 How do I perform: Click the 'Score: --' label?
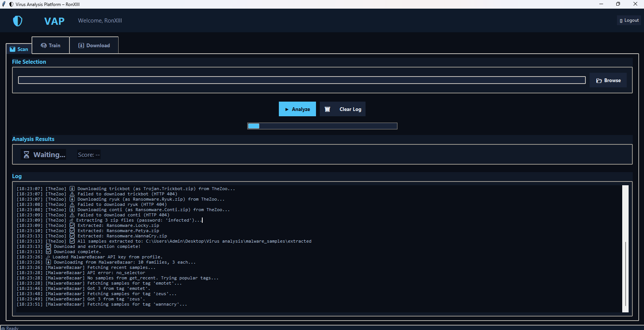point(89,154)
